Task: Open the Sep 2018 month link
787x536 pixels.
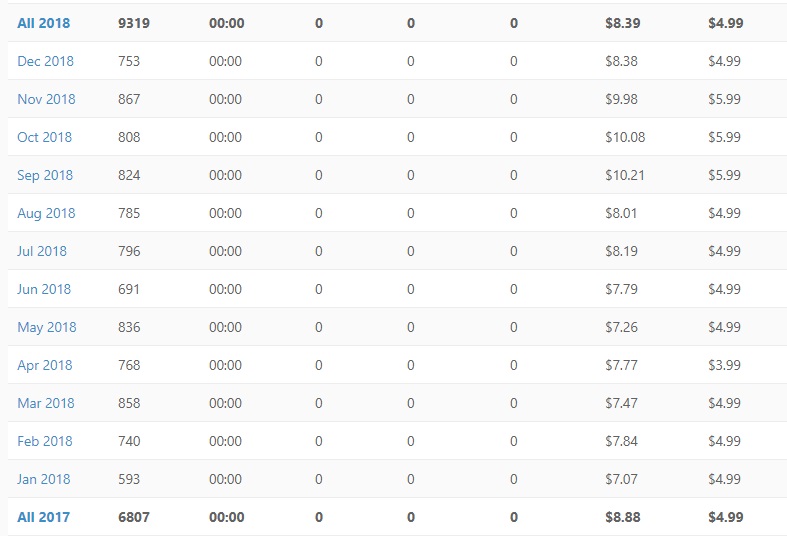Action: [x=45, y=176]
